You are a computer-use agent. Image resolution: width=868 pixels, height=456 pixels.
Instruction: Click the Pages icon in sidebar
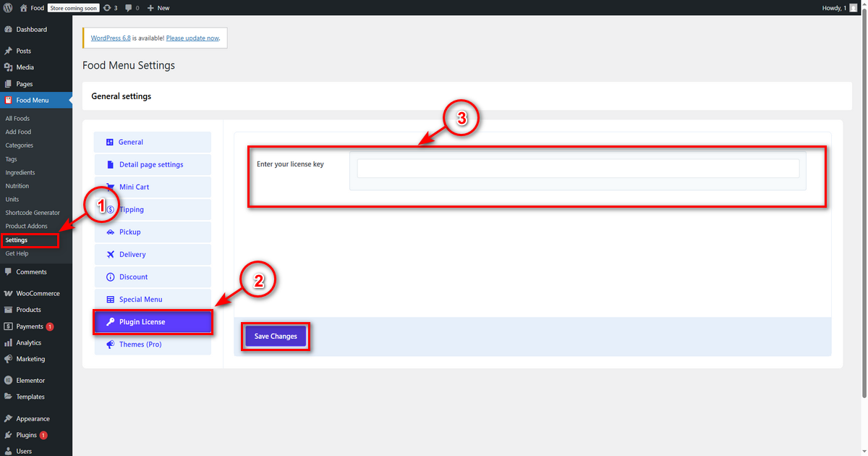pos(8,84)
